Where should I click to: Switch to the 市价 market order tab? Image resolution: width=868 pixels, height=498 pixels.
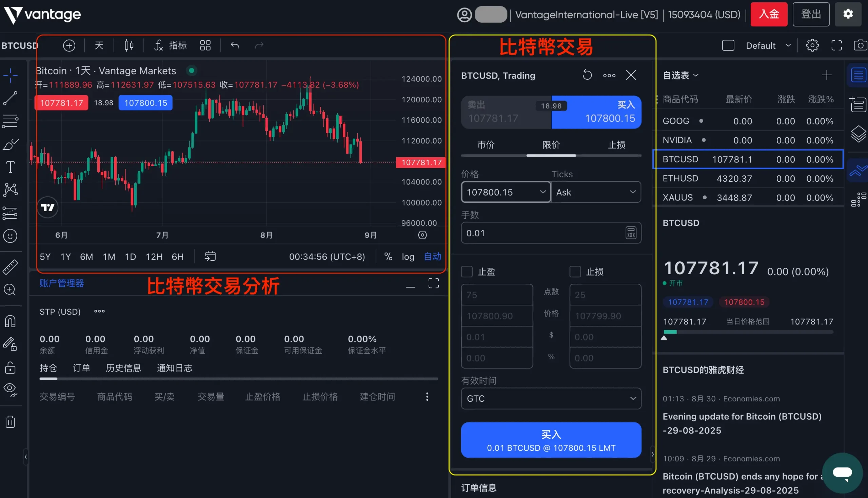pos(486,145)
